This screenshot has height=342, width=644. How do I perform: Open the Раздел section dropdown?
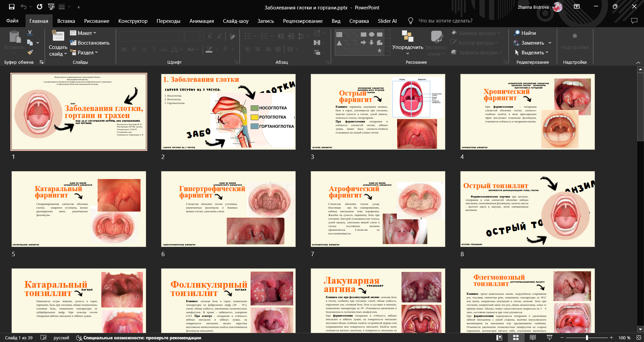(84, 52)
